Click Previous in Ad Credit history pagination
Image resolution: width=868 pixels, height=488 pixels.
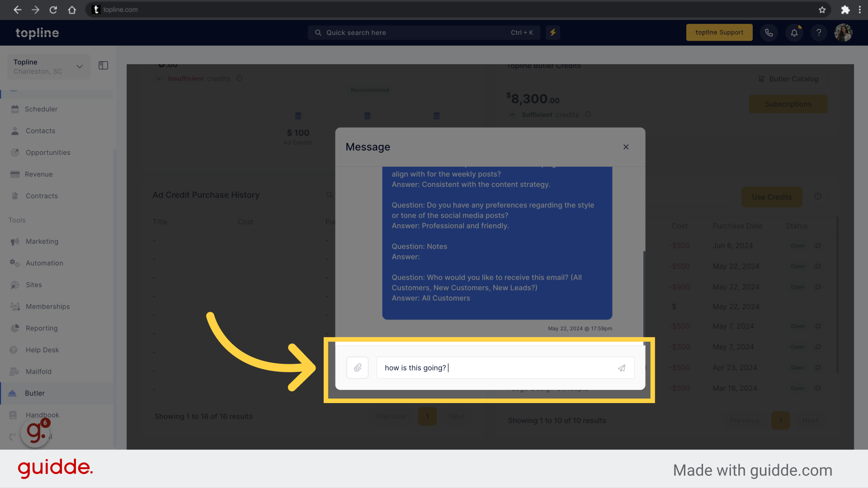coord(391,416)
